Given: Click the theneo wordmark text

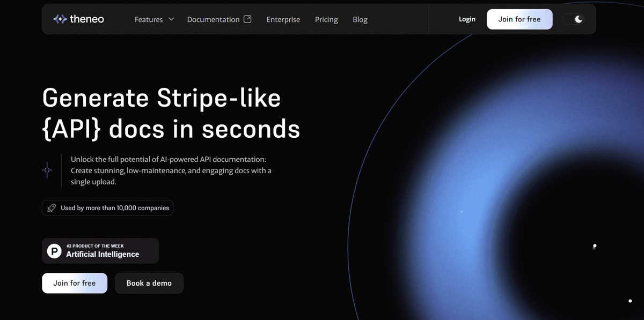Looking at the screenshot, I should click(87, 19).
